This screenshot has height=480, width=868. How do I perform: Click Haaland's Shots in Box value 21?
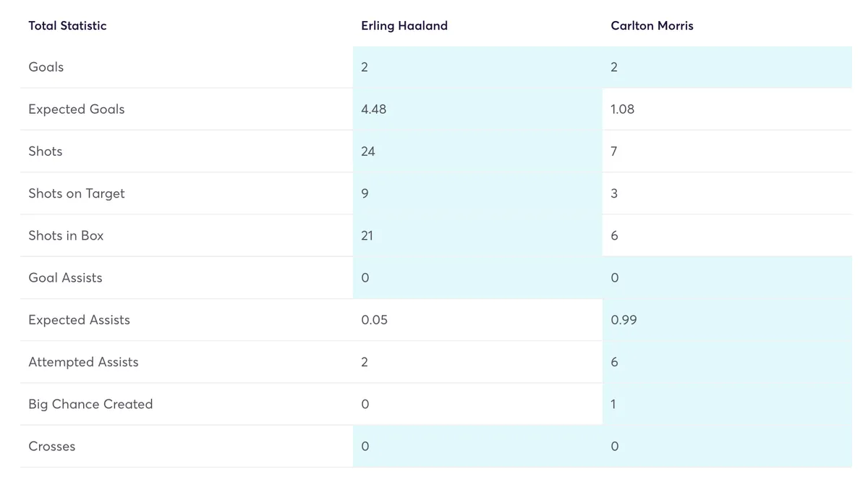click(367, 235)
